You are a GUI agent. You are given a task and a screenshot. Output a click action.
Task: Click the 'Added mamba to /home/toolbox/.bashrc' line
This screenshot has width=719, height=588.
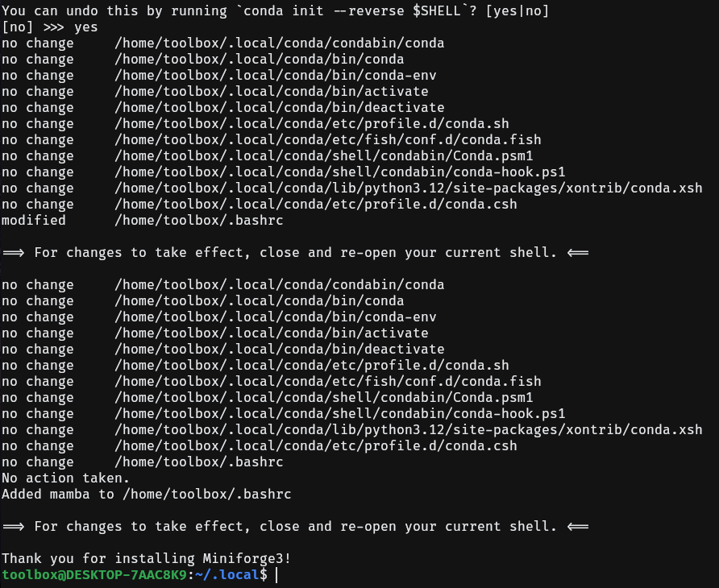[x=146, y=494]
